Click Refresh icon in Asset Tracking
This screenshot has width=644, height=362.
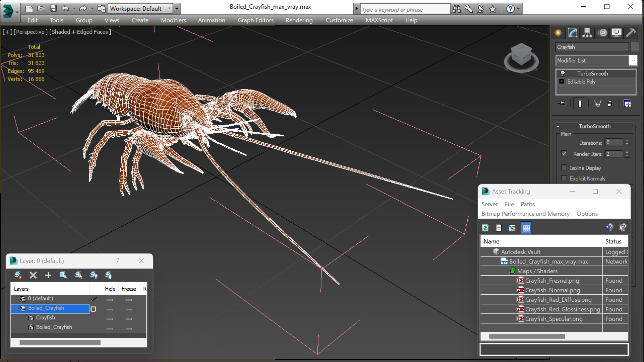(x=485, y=228)
